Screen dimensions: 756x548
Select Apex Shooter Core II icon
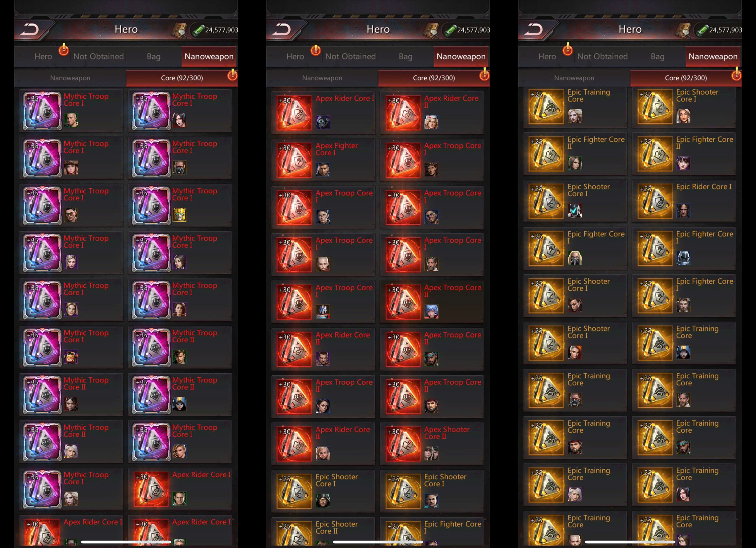pos(403,444)
